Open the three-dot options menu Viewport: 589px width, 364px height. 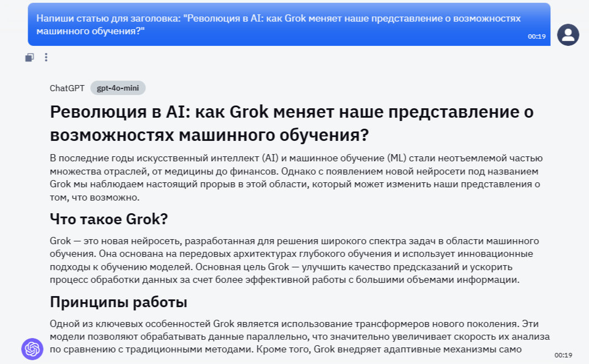[46, 57]
